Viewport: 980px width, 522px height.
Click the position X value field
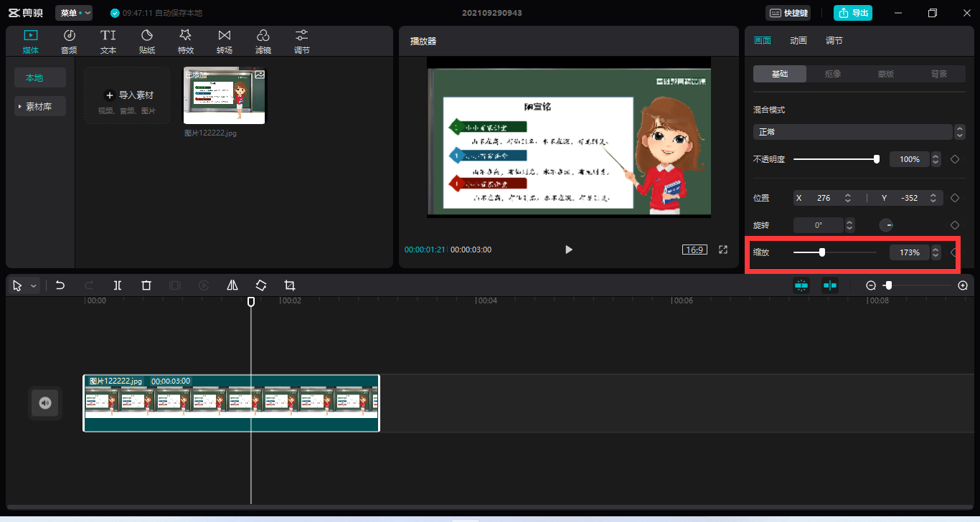tap(824, 198)
